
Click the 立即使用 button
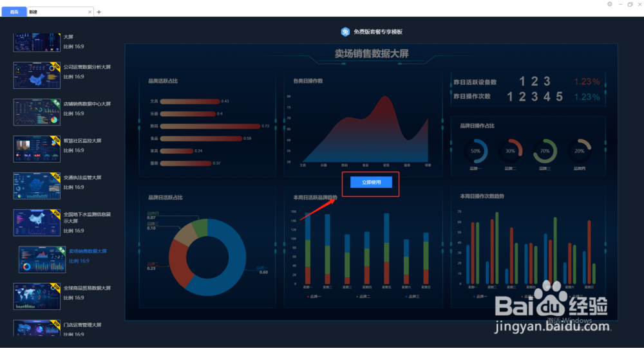371,182
